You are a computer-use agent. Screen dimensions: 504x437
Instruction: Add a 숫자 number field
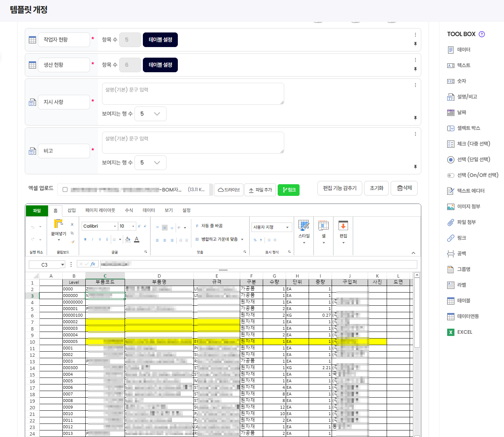[x=457, y=81]
